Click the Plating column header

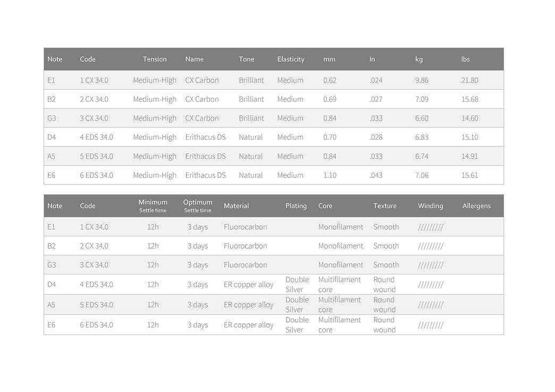(x=296, y=206)
